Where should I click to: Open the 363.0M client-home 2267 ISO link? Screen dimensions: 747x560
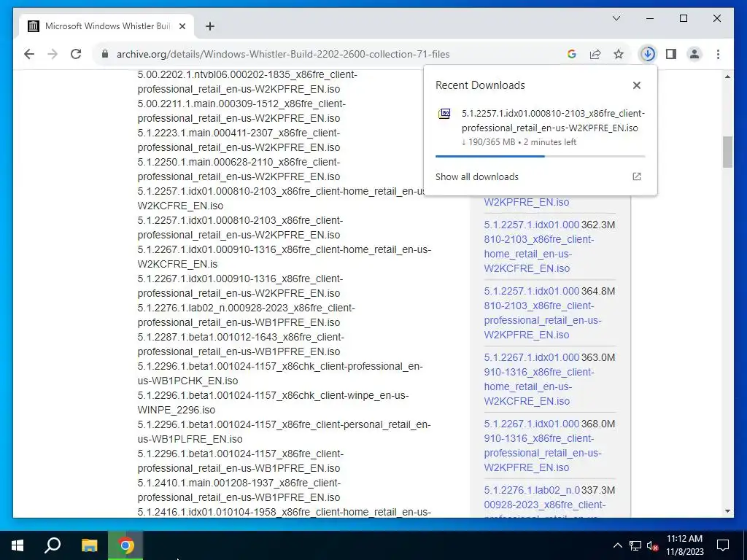click(x=539, y=379)
